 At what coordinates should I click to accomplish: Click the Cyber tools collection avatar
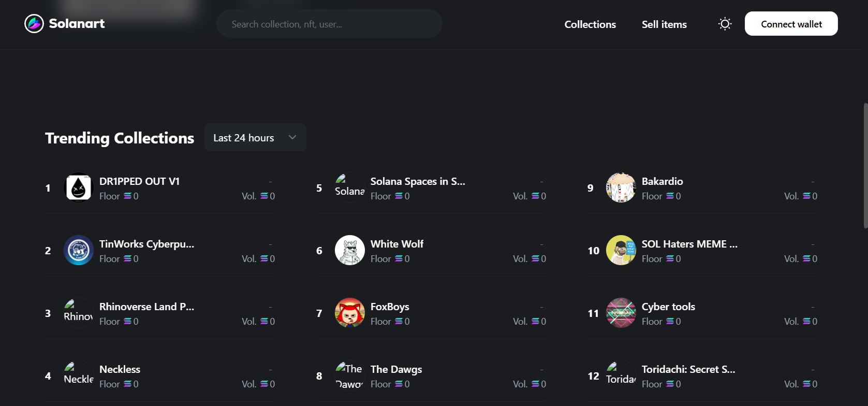click(621, 313)
